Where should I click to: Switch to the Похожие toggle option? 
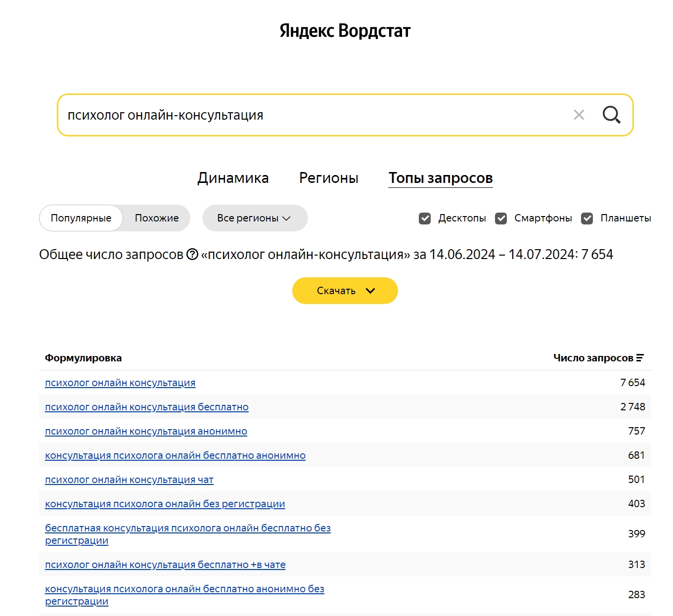157,218
